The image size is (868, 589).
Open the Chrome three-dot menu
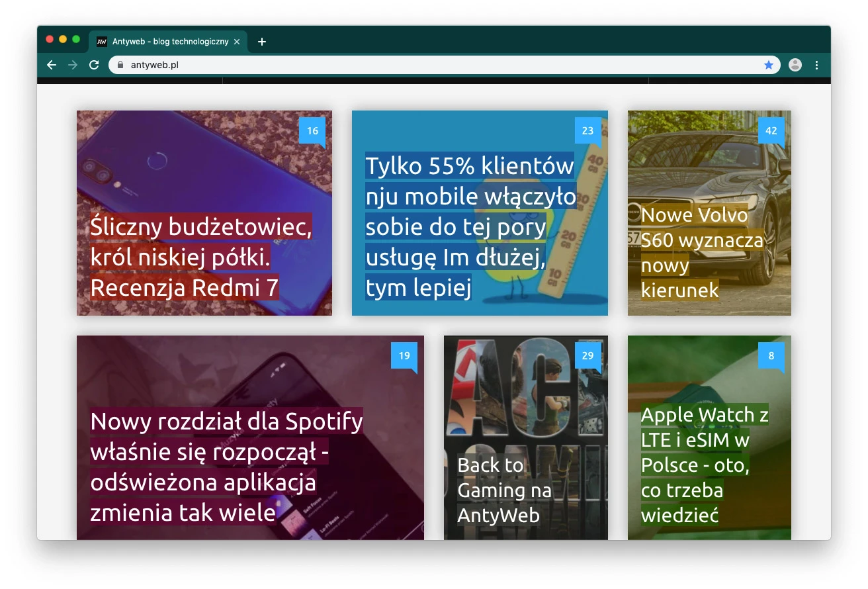(816, 65)
